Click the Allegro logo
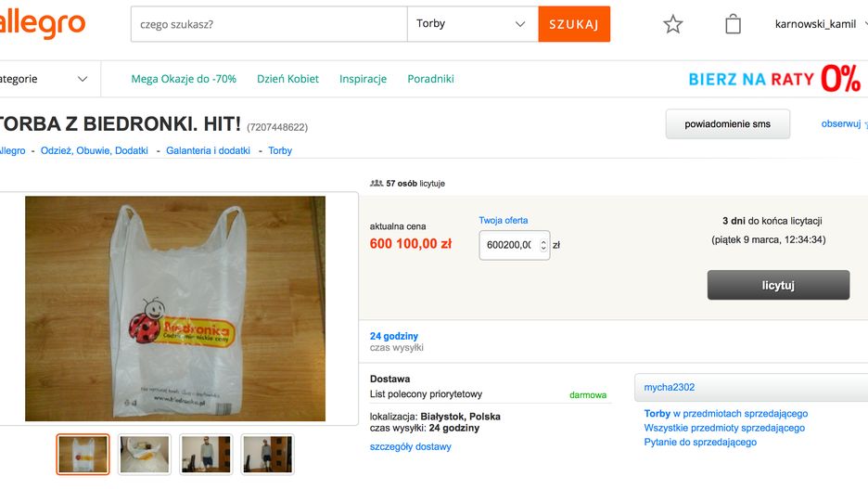868x489 pixels. pos(42,25)
